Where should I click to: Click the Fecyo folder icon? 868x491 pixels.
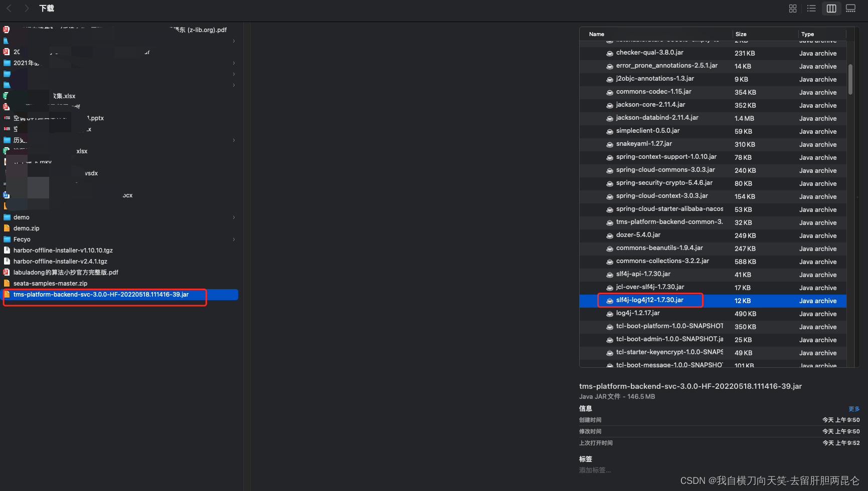coord(7,239)
